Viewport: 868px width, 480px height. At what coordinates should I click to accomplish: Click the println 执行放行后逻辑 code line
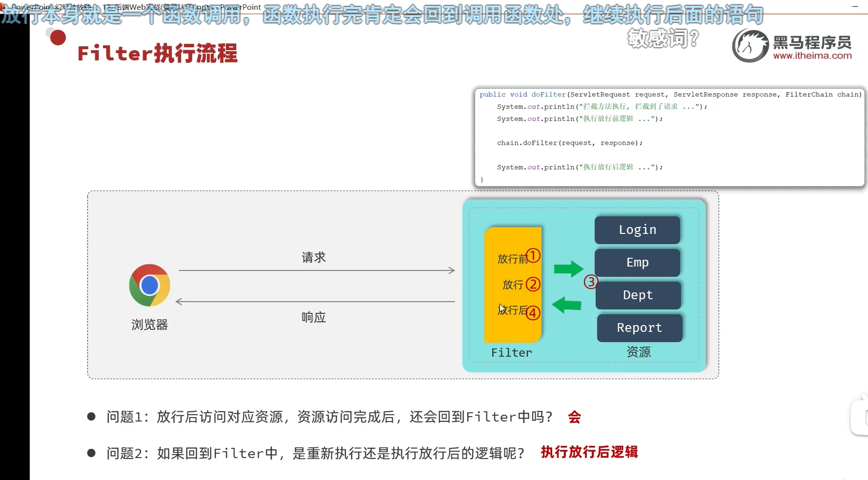pyautogui.click(x=580, y=167)
